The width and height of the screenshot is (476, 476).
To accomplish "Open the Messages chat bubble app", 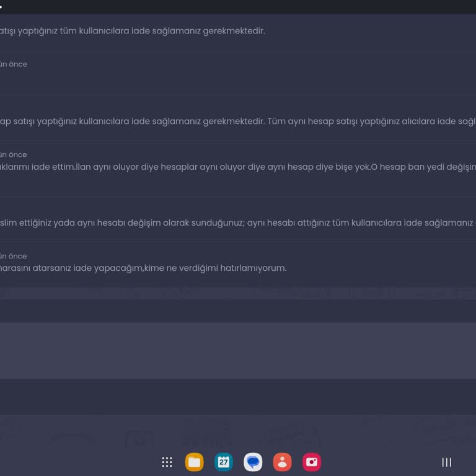I will coord(253,462).
